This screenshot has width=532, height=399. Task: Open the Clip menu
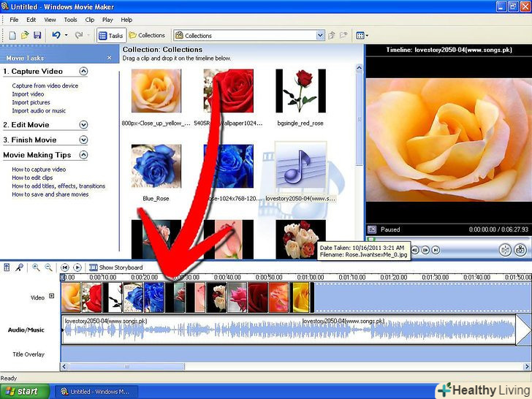coord(89,20)
